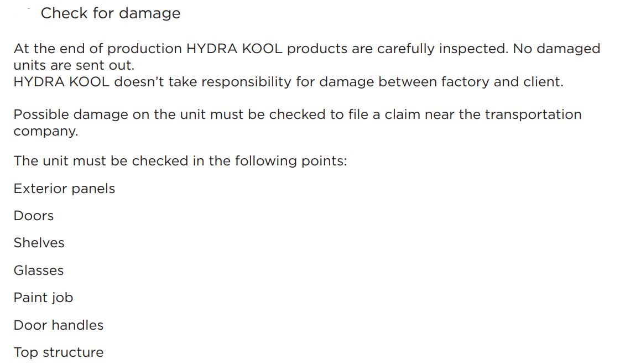Select the "Exterior panels" list item

coord(64,189)
